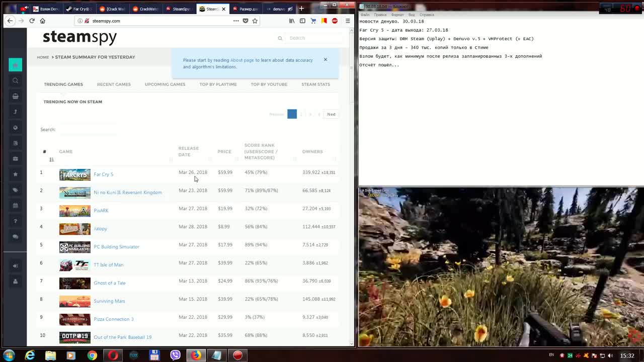Open Notepad Правка menu
The image size is (644, 362).
(380, 15)
